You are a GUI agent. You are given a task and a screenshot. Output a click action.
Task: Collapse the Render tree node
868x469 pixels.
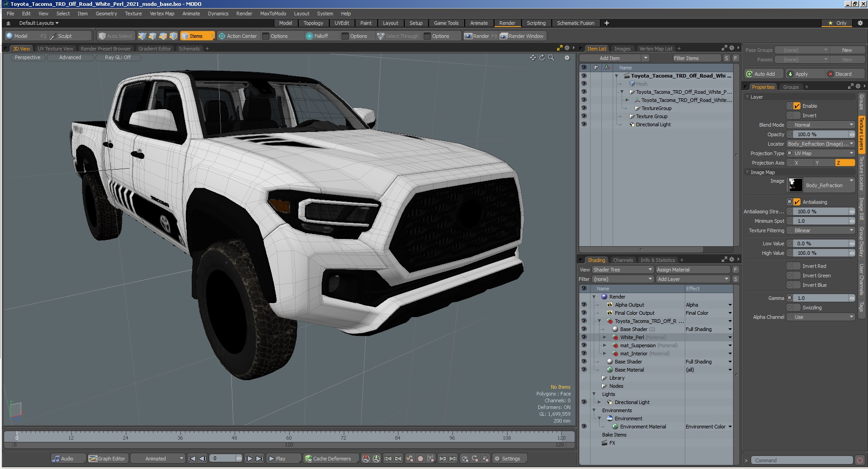point(594,297)
